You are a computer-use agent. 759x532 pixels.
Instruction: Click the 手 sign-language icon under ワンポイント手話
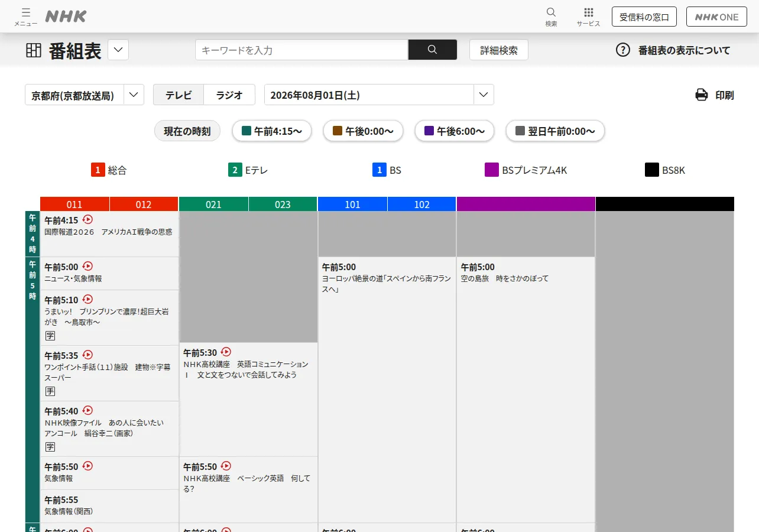(x=50, y=391)
